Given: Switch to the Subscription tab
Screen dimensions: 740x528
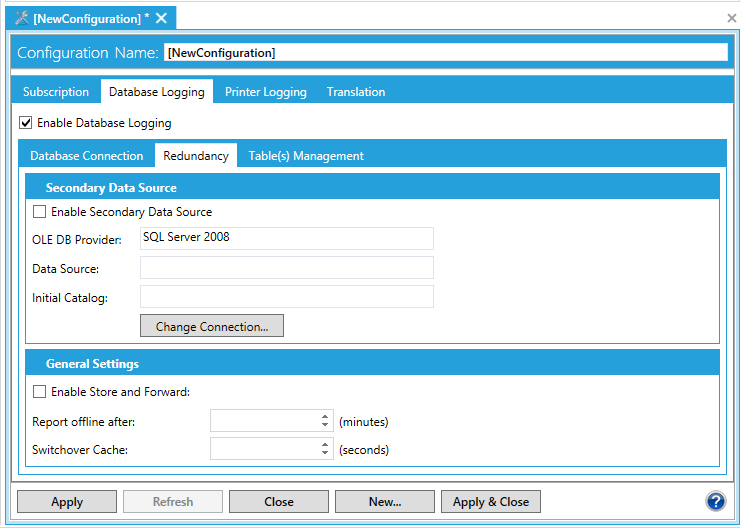Looking at the screenshot, I should click(x=56, y=92).
